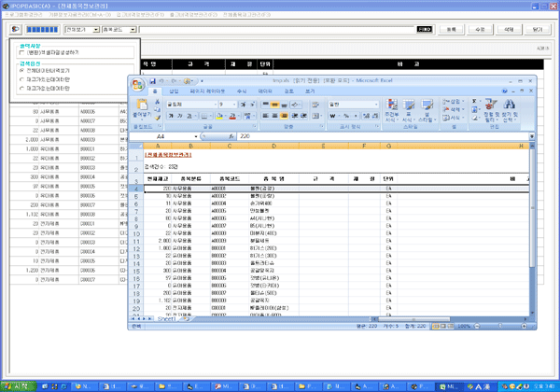The height and width of the screenshot is (392, 560).
Task: Open Find and Select binoculars icon
Action: [510, 110]
